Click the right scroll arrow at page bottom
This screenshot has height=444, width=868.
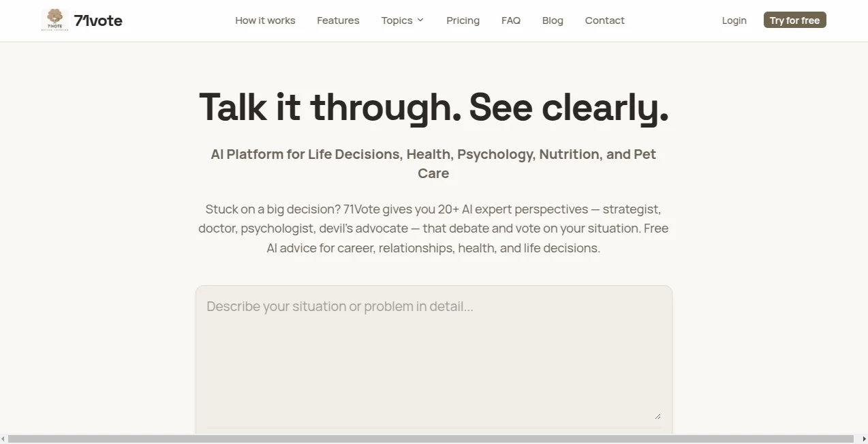click(863, 439)
